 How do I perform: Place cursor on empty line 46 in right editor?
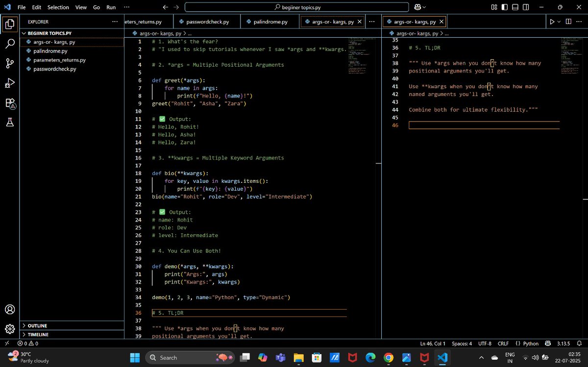[x=484, y=125]
